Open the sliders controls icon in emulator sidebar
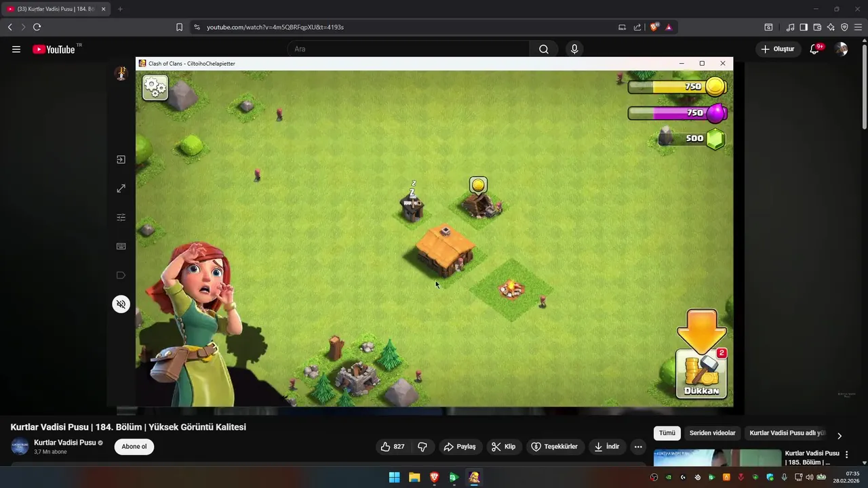 121,218
